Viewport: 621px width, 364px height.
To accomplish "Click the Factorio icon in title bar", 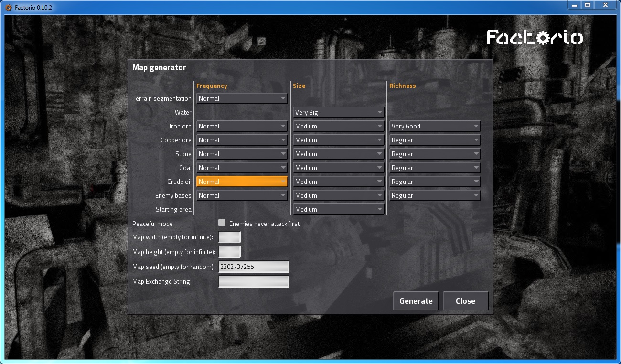I will coord(8,8).
